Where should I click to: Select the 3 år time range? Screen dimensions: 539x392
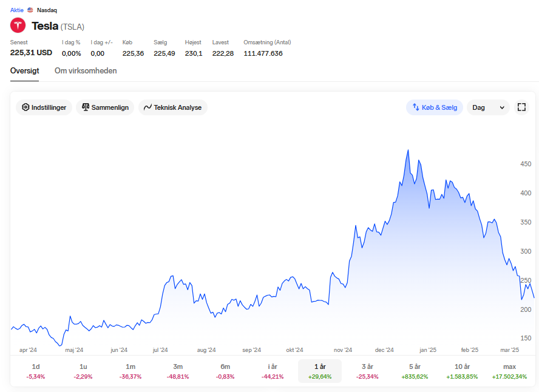(367, 371)
